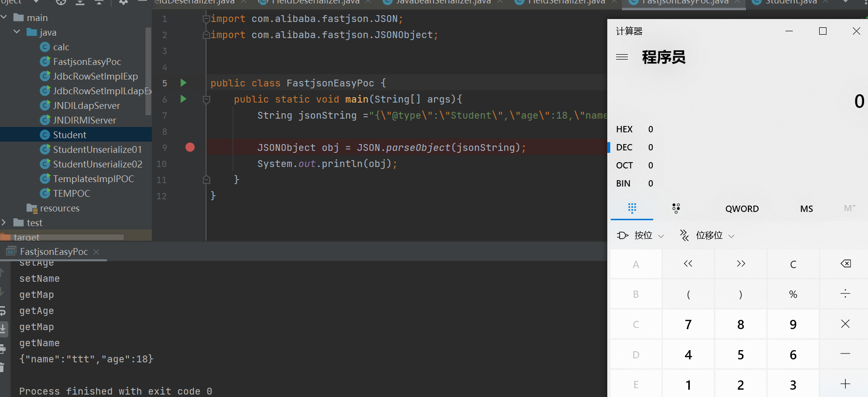Remove the breakpoint on line 9

point(190,147)
